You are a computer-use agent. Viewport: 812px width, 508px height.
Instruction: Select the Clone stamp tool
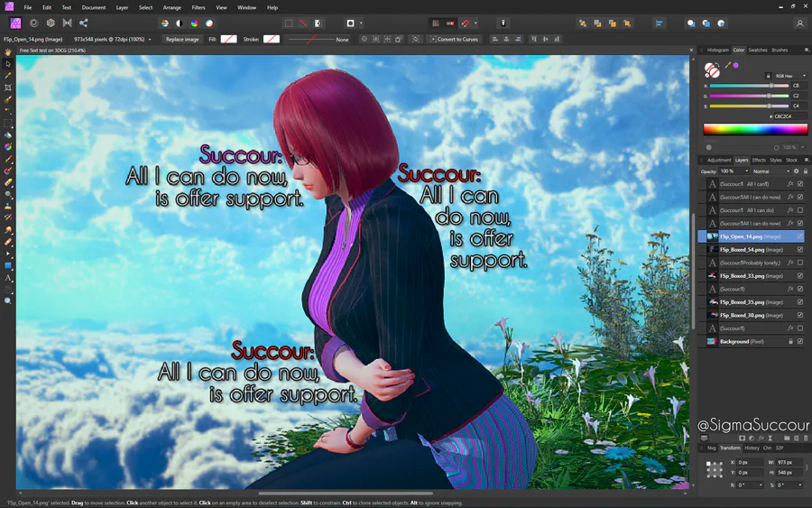click(8, 206)
